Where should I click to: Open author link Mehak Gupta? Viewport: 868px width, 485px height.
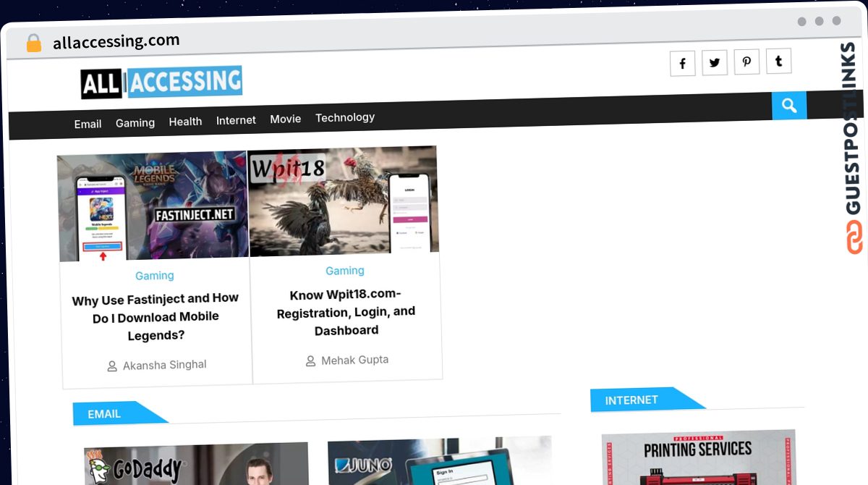click(355, 360)
